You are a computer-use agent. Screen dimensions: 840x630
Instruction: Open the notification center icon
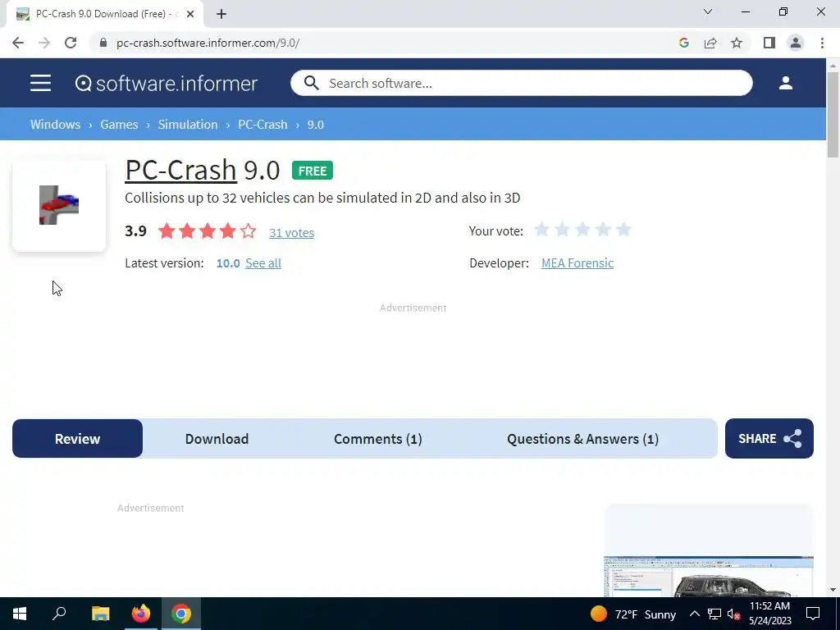[x=813, y=614]
